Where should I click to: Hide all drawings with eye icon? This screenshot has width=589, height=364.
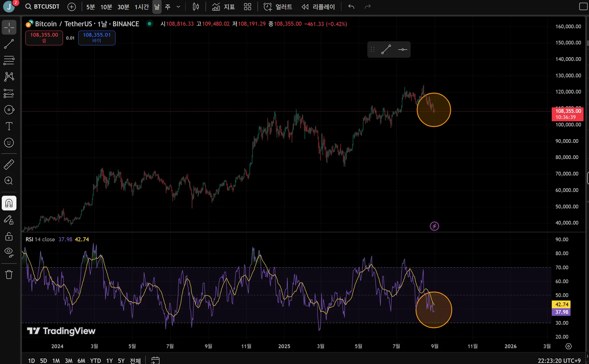[x=9, y=252]
